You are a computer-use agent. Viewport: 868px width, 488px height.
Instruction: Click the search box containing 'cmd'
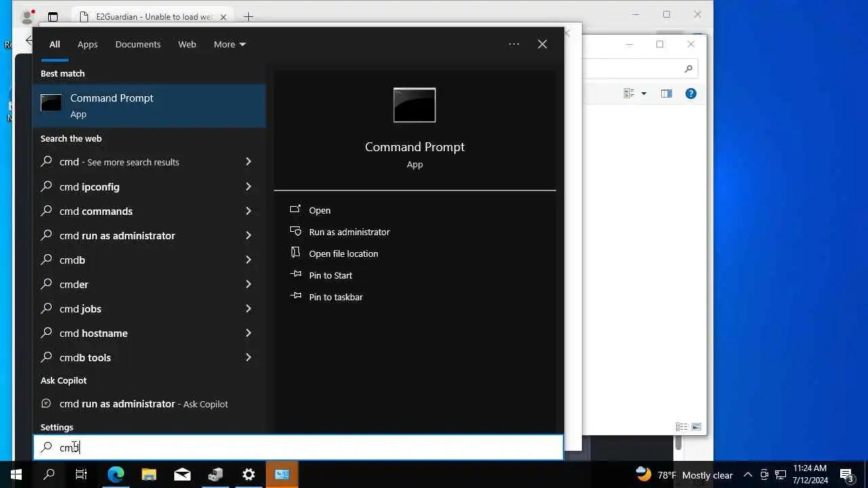pyautogui.click(x=298, y=447)
